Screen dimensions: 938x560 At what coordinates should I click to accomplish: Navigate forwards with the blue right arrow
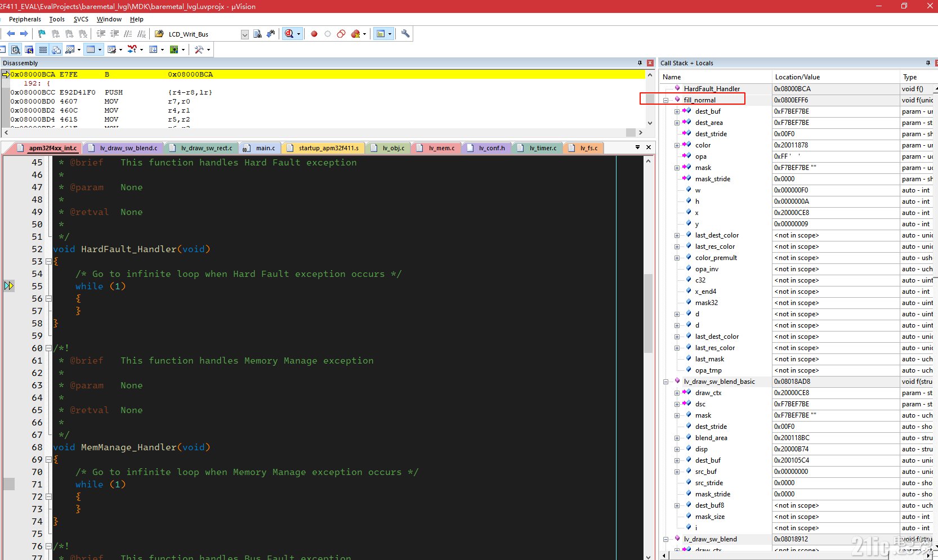pyautogui.click(x=24, y=34)
